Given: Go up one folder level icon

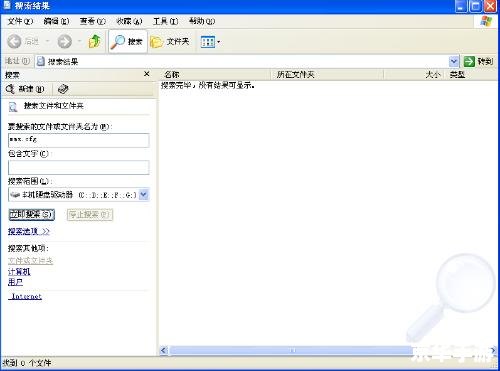Looking at the screenshot, I should (x=95, y=41).
